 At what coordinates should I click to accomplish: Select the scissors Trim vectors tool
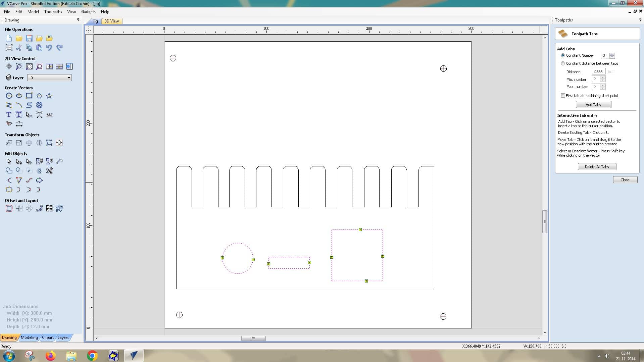coord(49,171)
